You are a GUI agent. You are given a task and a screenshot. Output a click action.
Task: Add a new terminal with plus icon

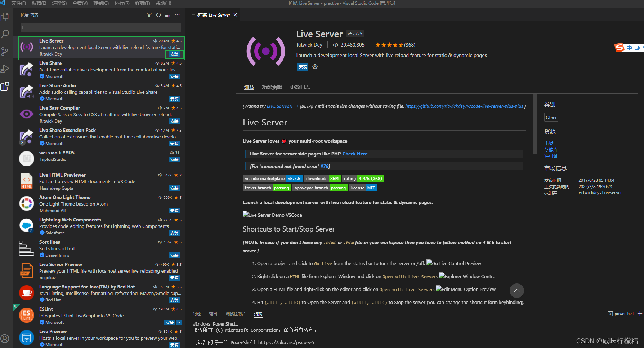click(640, 314)
